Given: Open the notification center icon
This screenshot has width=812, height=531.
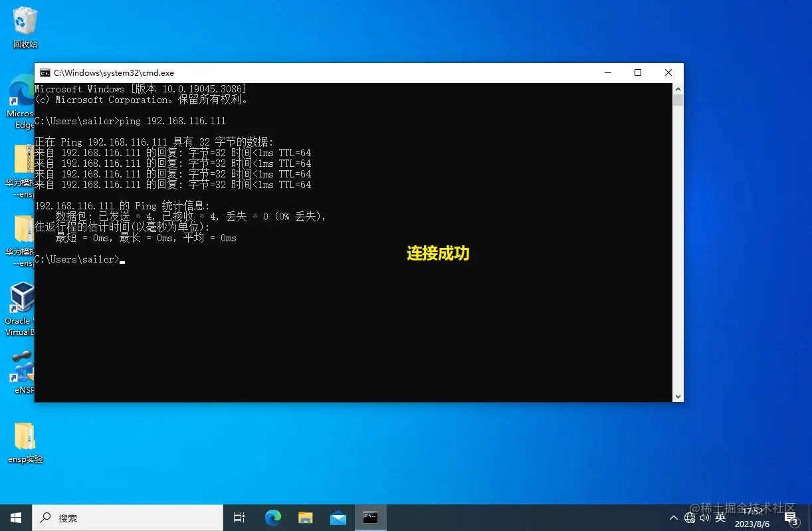Looking at the screenshot, I should click(791, 518).
